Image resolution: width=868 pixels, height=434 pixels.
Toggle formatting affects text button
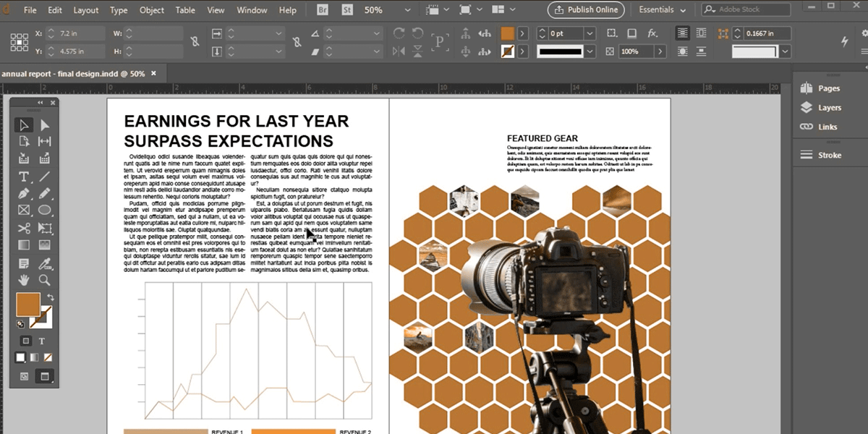42,341
